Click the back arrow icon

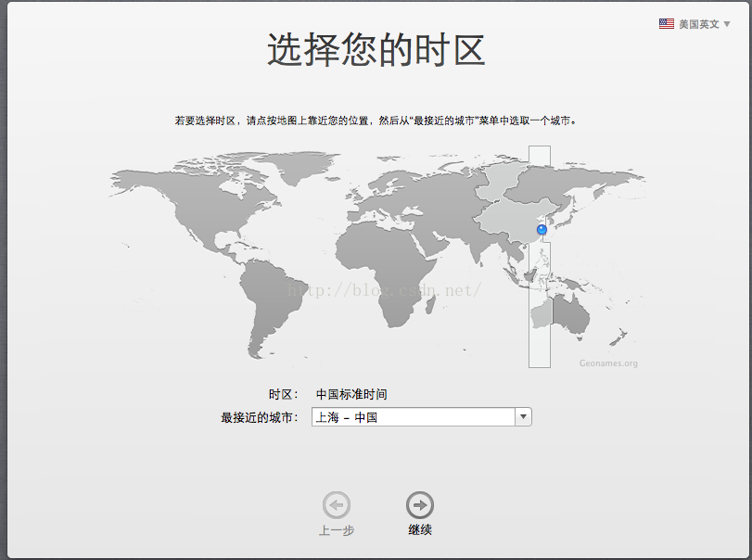coord(336,505)
